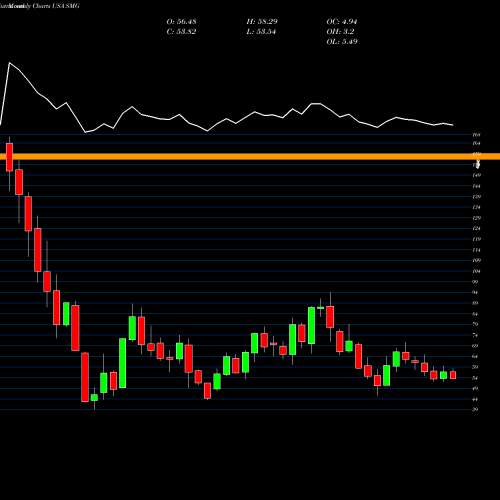Click the close price value C: 53.82
The width and height of the screenshot is (500, 500).
pyautogui.click(x=181, y=32)
